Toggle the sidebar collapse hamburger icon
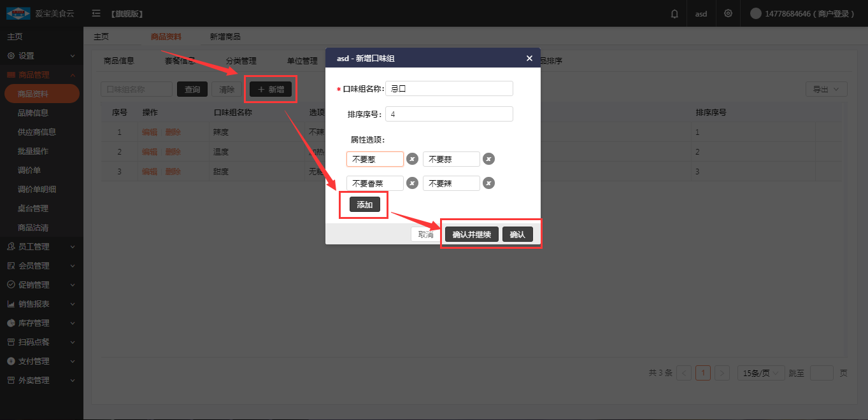Screen dimensions: 868x420 (96, 13)
